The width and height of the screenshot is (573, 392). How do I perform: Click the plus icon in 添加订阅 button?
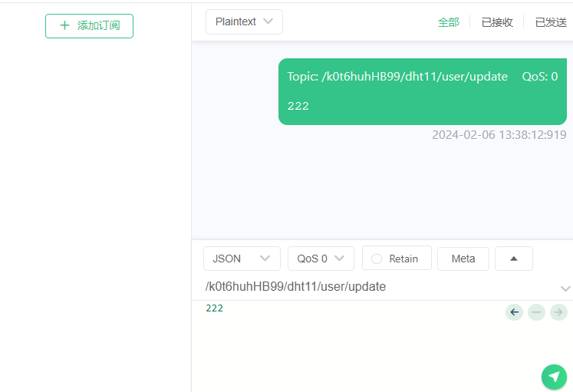pyautogui.click(x=64, y=25)
